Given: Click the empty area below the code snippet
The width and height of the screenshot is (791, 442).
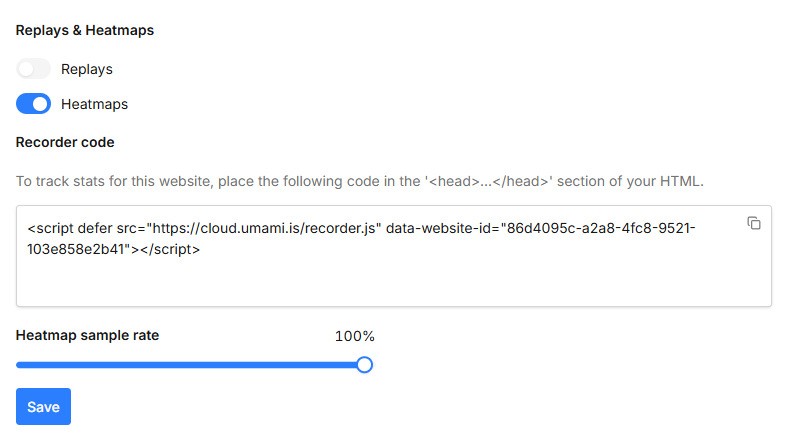Looking at the screenshot, I should (393, 283).
